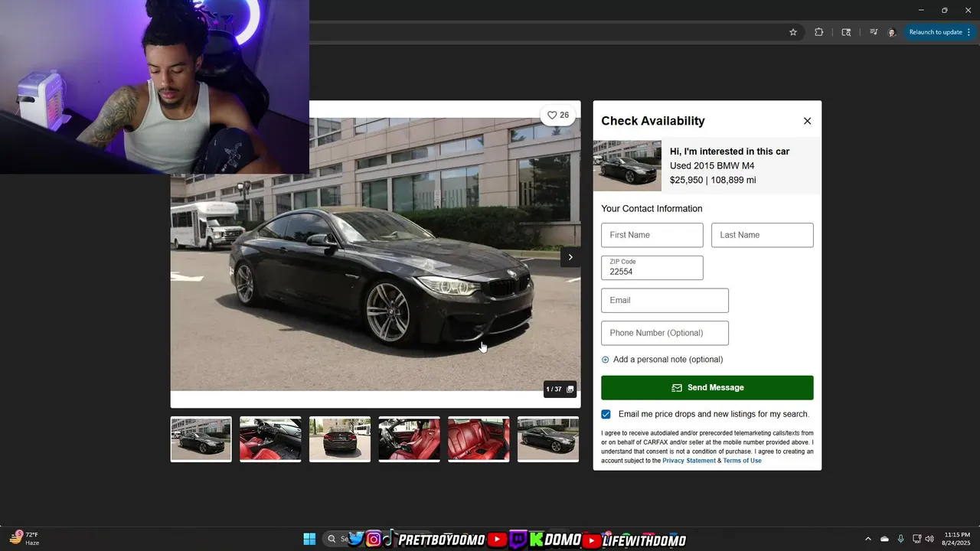
Task: Click '$25,950 | 108,899 mi' text
Action: tap(713, 181)
